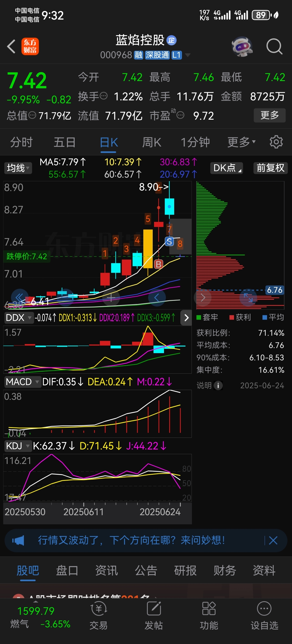Tap the 2025-06-24 date text
Screen dimensions: 292x644
[262, 386]
